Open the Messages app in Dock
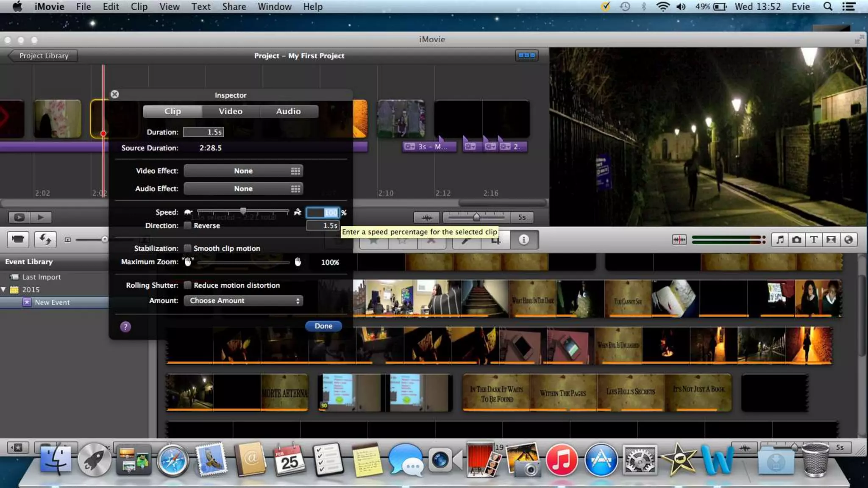The width and height of the screenshot is (868, 488). pyautogui.click(x=406, y=460)
